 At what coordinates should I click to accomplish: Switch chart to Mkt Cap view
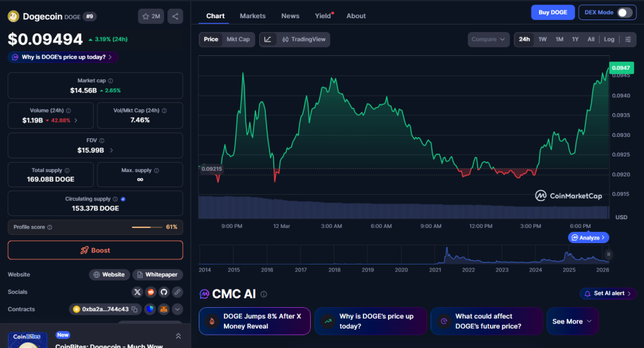click(238, 40)
